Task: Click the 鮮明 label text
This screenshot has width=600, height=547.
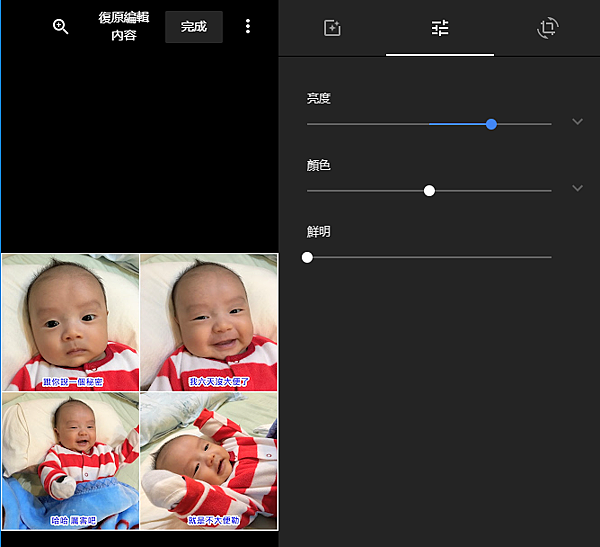Action: coord(318,232)
